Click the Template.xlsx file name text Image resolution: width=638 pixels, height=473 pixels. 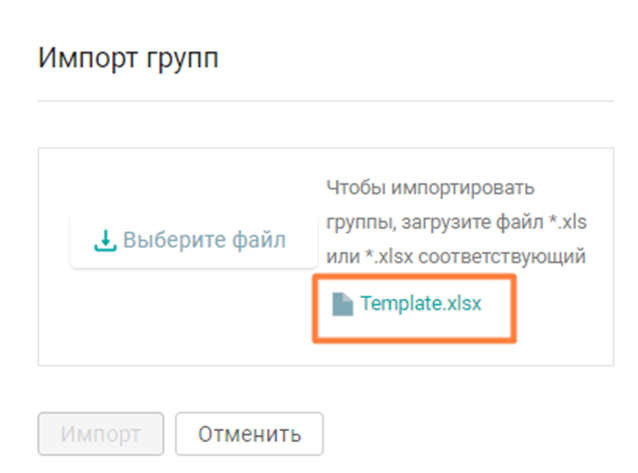421,303
